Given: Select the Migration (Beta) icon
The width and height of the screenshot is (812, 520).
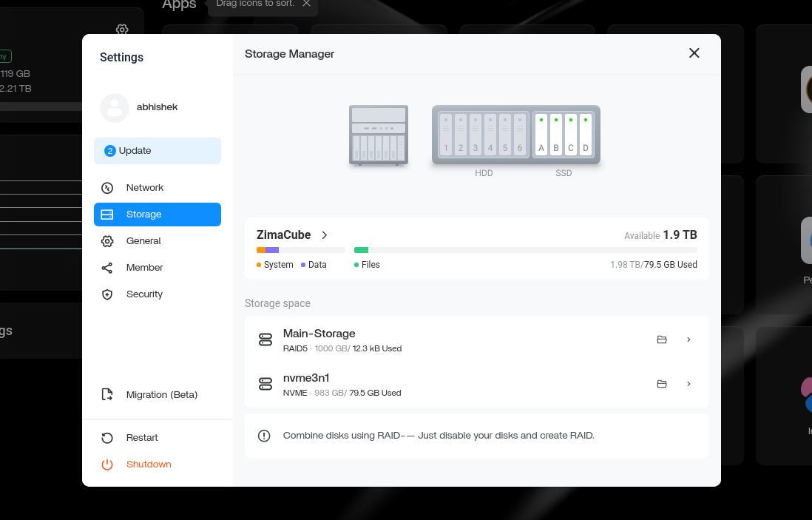Looking at the screenshot, I should point(107,394).
